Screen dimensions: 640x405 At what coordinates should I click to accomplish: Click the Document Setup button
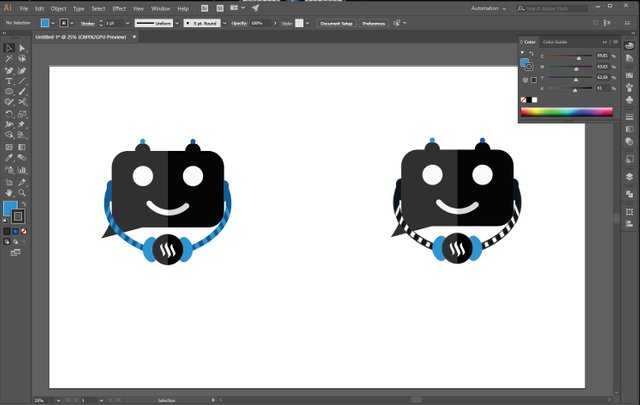[336, 23]
